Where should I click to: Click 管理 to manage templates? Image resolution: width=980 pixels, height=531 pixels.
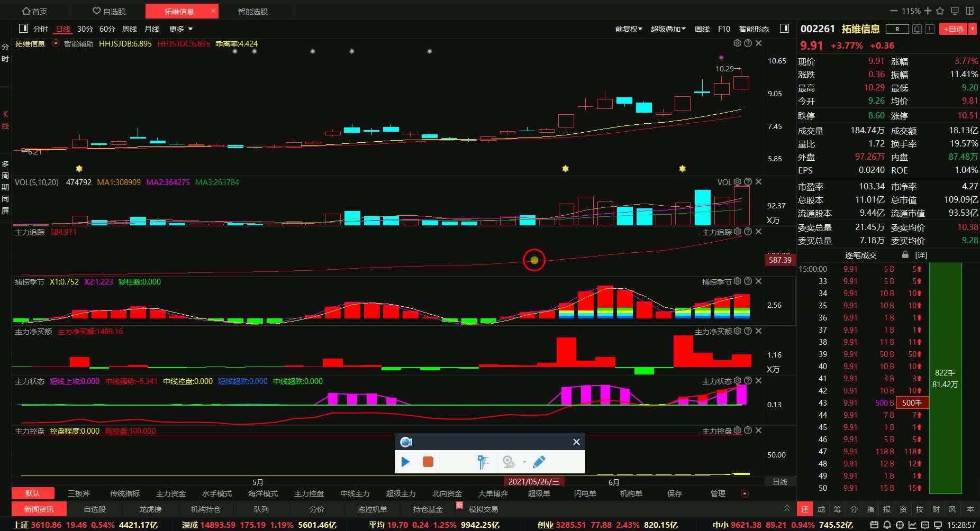point(718,493)
